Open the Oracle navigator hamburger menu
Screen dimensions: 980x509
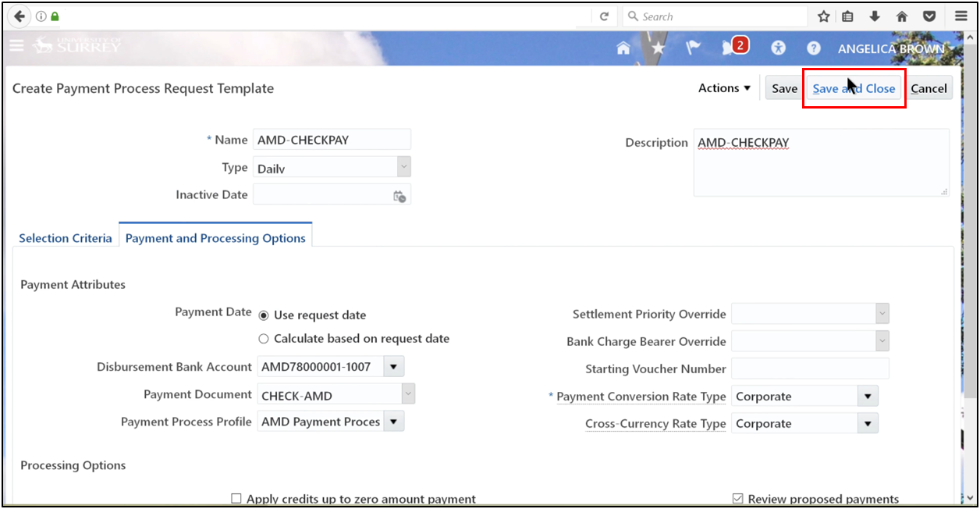pyautogui.click(x=16, y=45)
